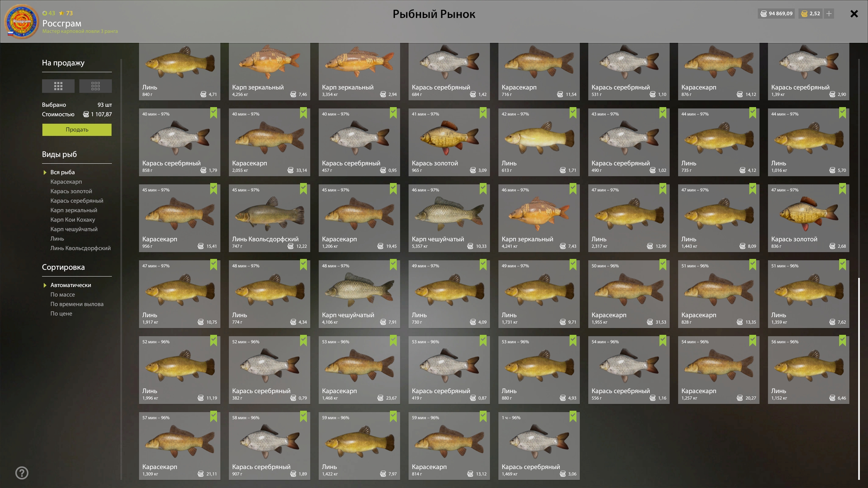Screen dimensions: 868x488
Task: Select Автоматически sorting option
Action: (x=71, y=285)
